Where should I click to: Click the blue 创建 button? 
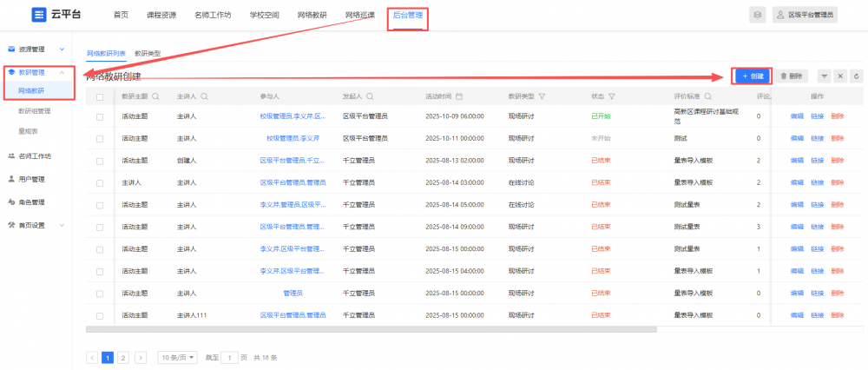click(752, 76)
